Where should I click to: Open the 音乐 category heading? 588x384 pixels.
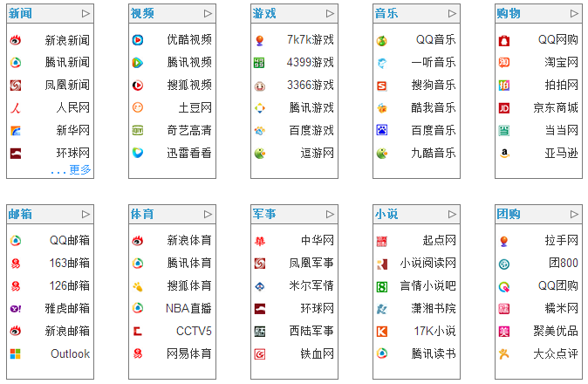point(386,13)
